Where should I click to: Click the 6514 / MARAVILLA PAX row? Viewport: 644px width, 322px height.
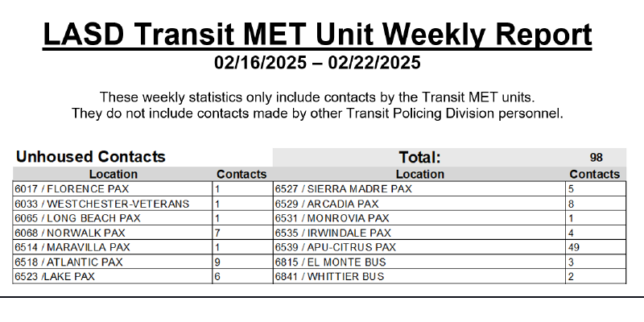(x=72, y=247)
